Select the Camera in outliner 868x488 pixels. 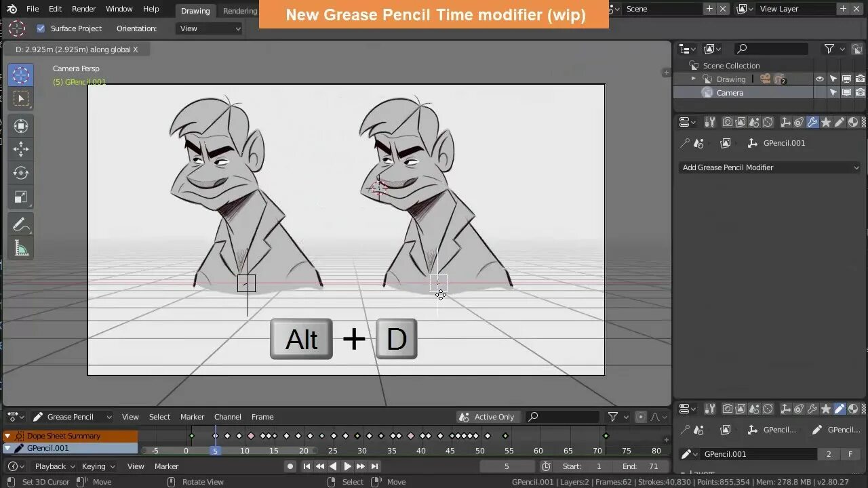point(730,93)
